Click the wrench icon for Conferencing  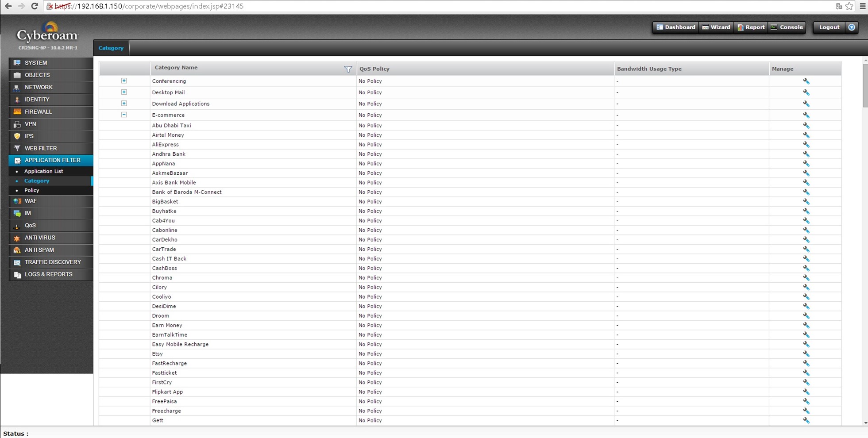(x=806, y=81)
